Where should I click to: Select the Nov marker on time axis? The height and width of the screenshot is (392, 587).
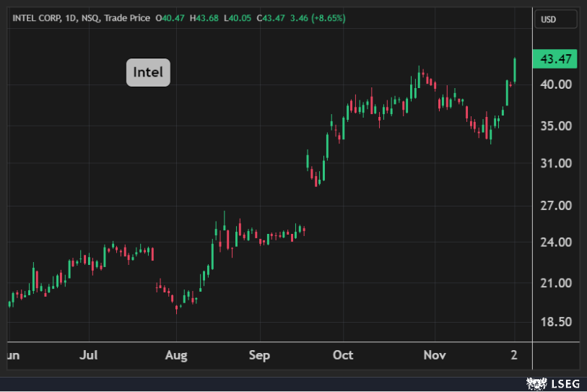[435, 355]
